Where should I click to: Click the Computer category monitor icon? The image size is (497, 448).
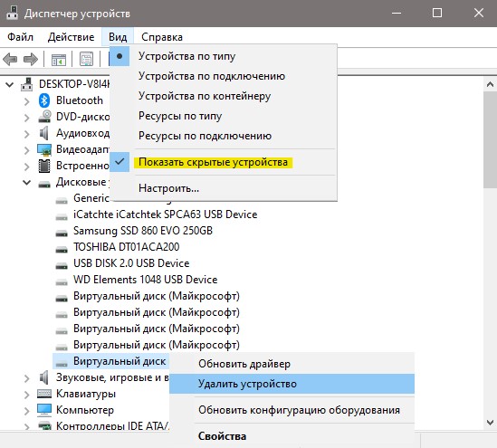(x=44, y=409)
